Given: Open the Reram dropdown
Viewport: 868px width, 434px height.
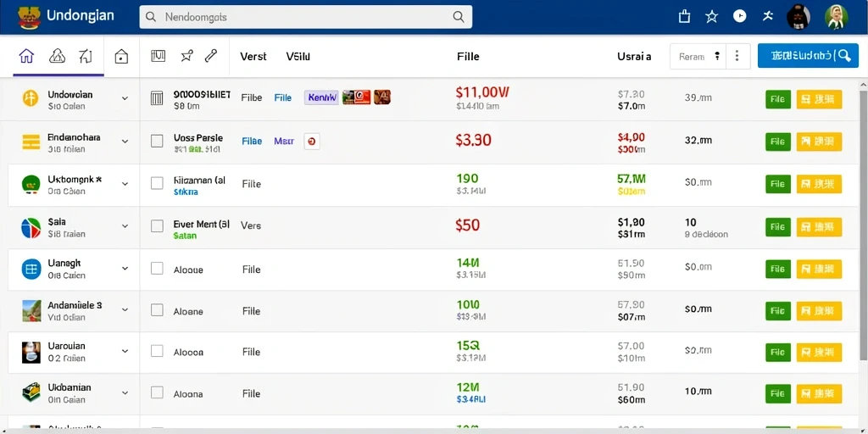Looking at the screenshot, I should point(698,56).
